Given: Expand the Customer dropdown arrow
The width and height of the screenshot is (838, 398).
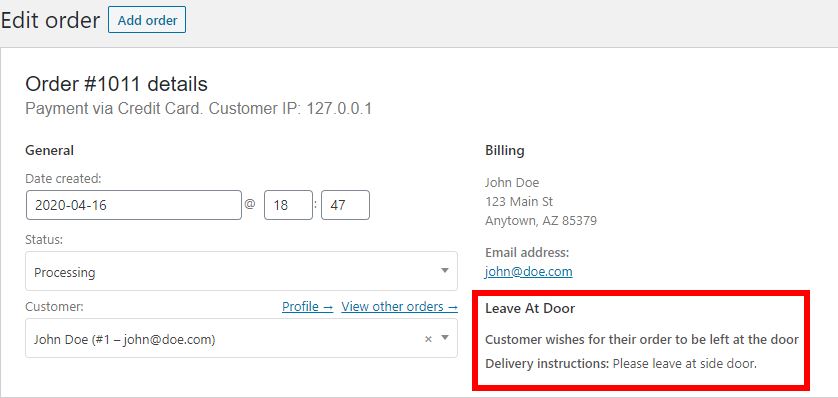Looking at the screenshot, I should [445, 338].
